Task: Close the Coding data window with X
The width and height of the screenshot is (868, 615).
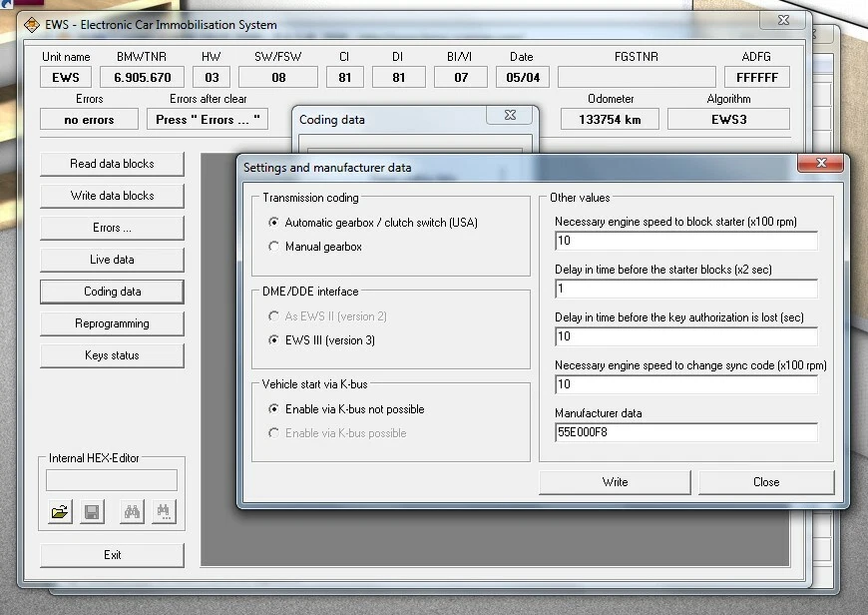Action: 509,115
